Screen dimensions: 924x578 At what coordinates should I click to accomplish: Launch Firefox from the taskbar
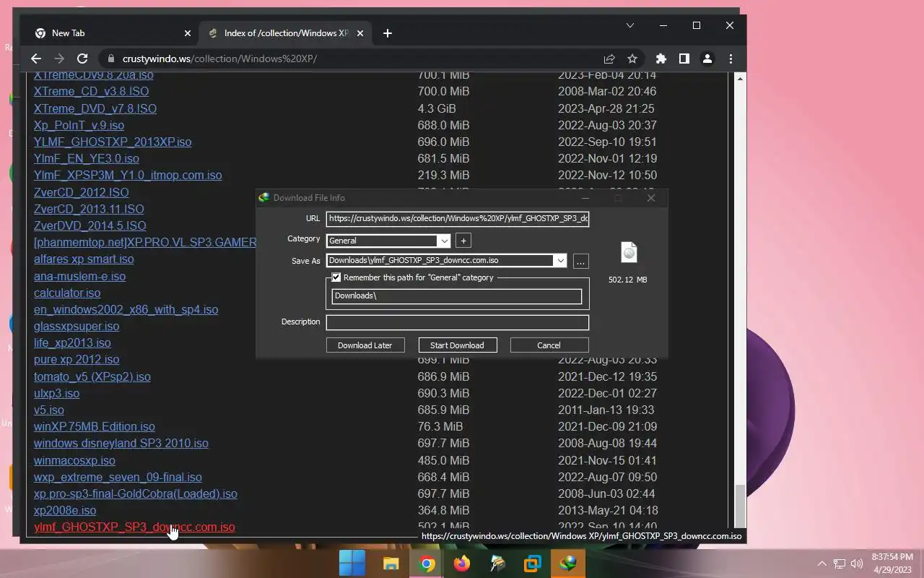[462, 564]
